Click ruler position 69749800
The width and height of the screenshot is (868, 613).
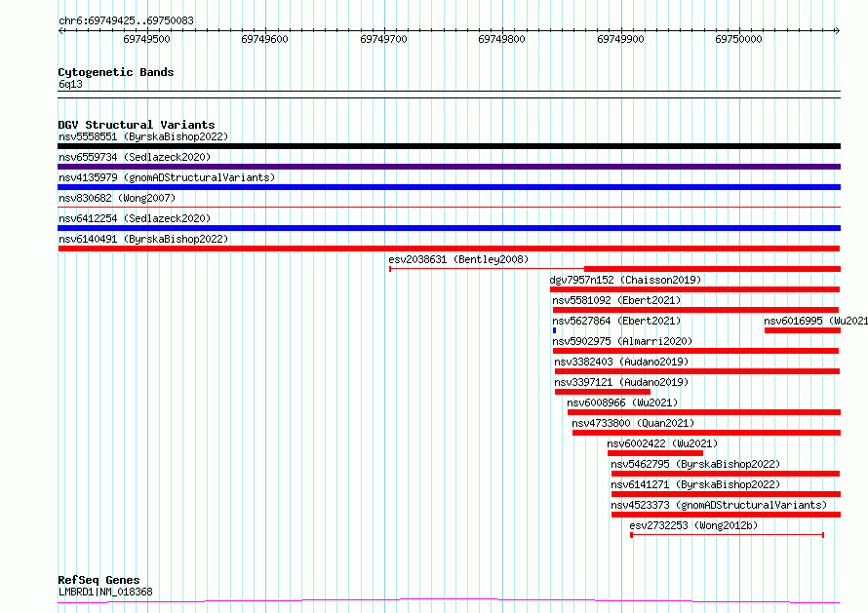click(x=501, y=39)
